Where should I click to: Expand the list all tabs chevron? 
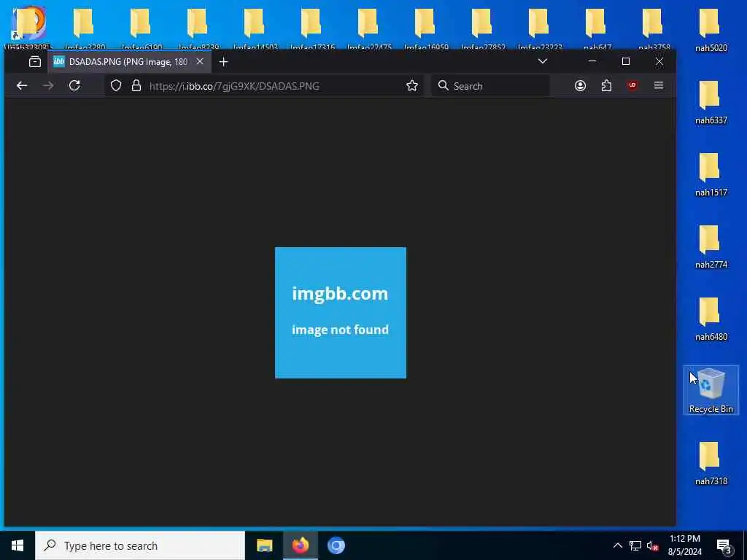542,61
